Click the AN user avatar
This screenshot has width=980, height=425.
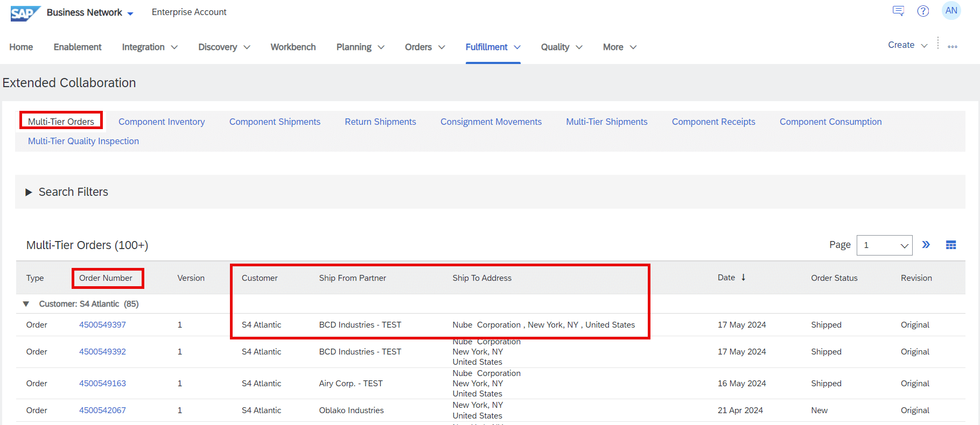click(951, 11)
